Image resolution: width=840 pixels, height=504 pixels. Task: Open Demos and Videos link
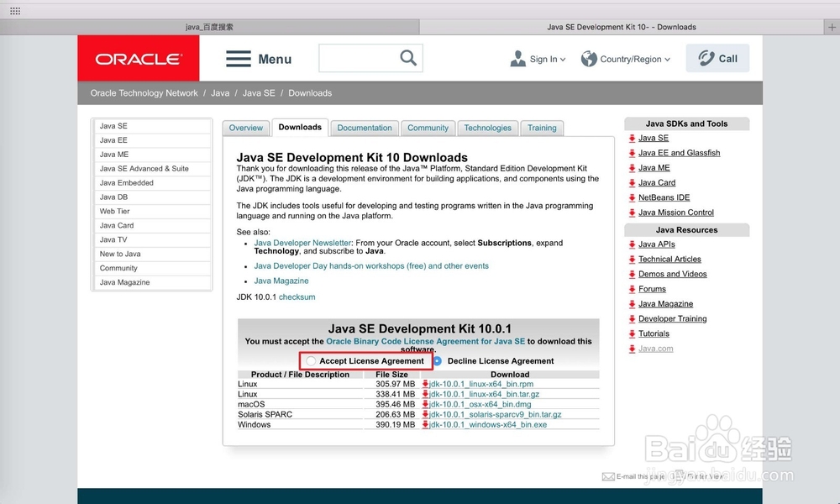tap(672, 274)
